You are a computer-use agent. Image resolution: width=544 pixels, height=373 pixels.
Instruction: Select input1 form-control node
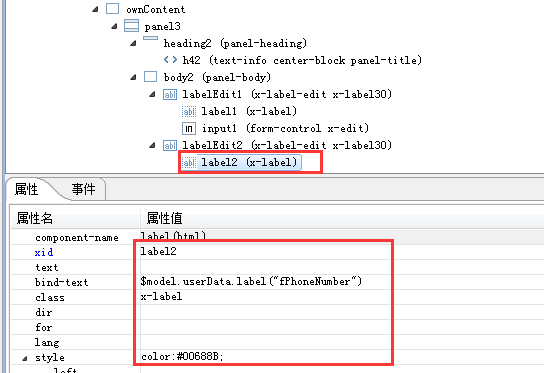point(285,128)
